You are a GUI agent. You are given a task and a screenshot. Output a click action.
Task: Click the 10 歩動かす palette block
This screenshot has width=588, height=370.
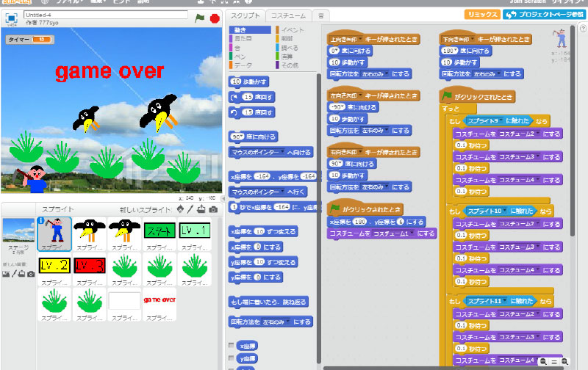pyautogui.click(x=248, y=81)
